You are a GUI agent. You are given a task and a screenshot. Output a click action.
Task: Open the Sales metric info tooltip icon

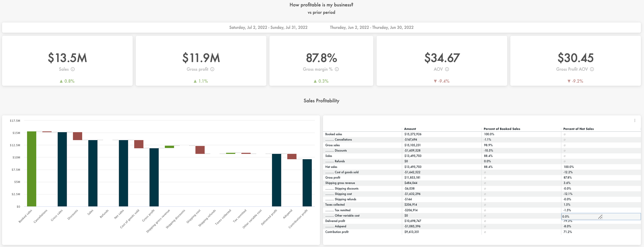pos(72,69)
